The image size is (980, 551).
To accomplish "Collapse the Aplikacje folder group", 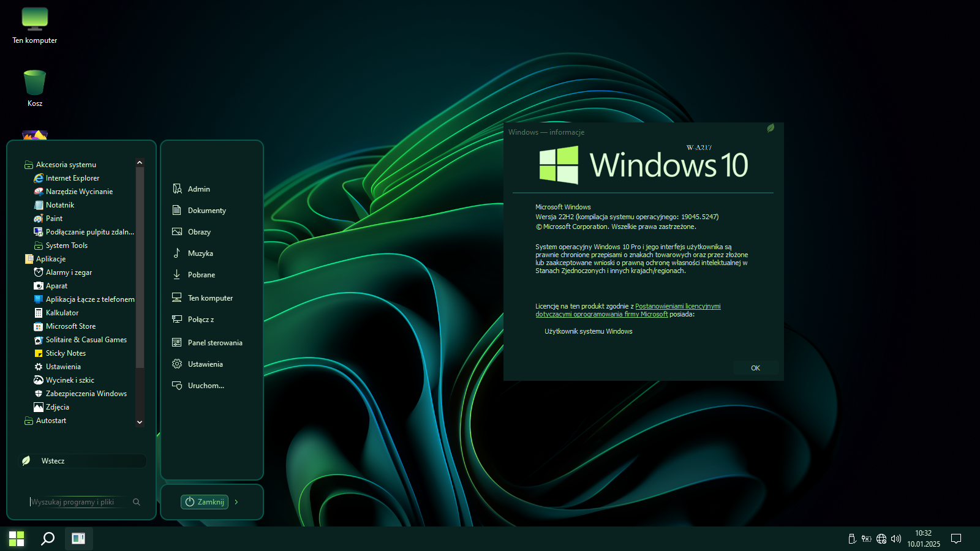I will tap(50, 259).
